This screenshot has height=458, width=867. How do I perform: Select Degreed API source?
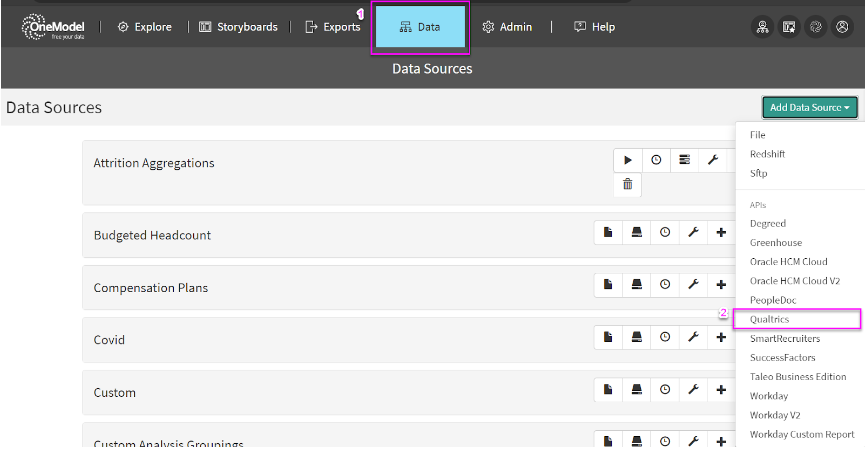768,223
